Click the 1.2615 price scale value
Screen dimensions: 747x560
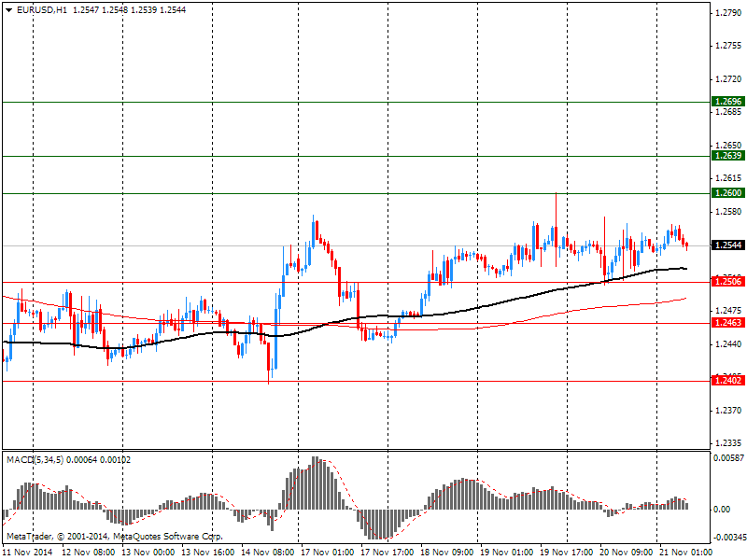coord(728,178)
